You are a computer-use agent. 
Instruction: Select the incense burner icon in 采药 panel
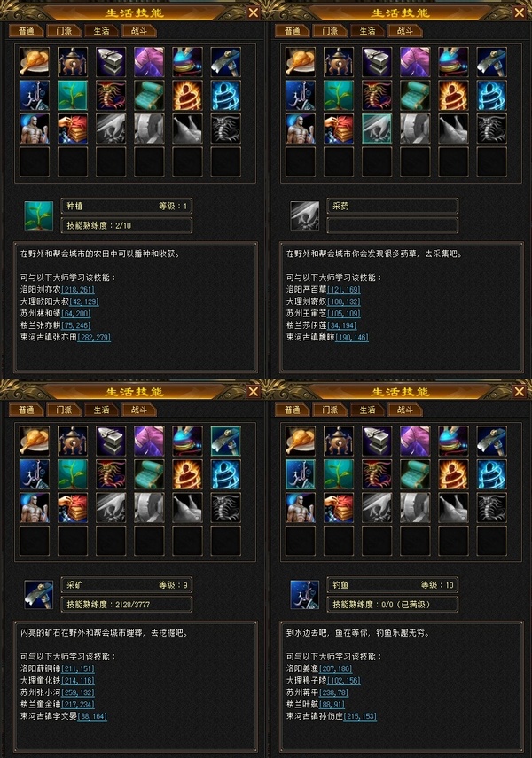point(339,62)
